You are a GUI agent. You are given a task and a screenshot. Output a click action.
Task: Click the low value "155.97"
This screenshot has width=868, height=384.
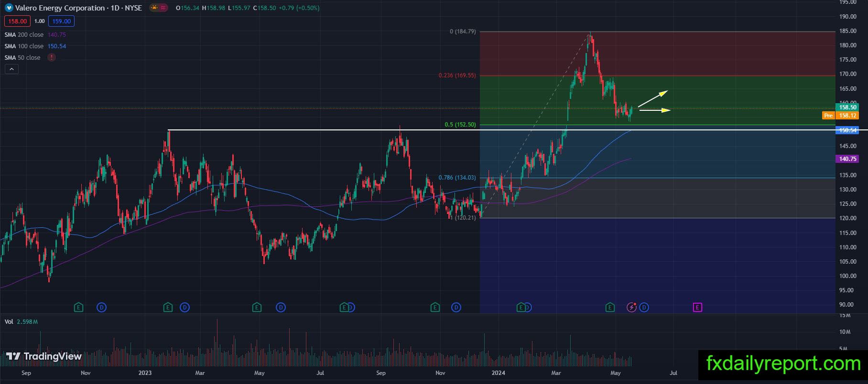point(240,8)
